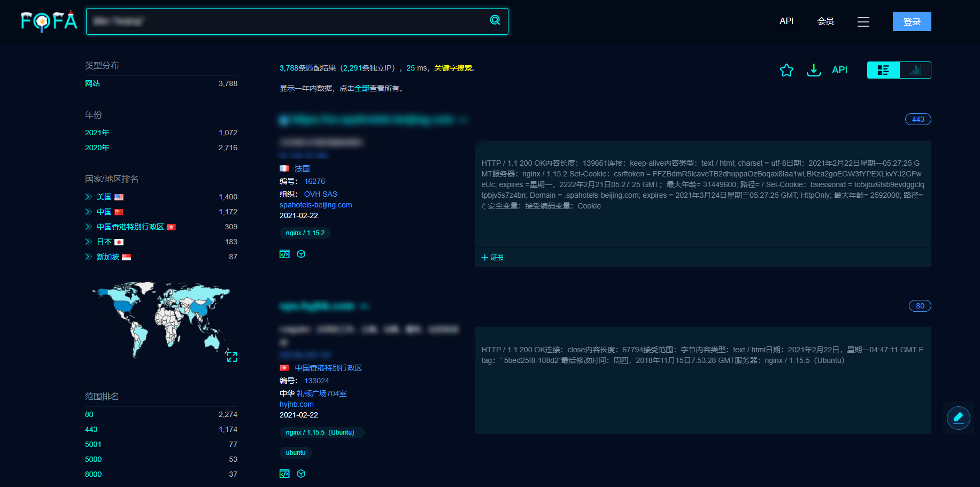Open source code icon for spahotels-beijing.com result
Viewport: 980px width, 487px height.
tap(284, 254)
